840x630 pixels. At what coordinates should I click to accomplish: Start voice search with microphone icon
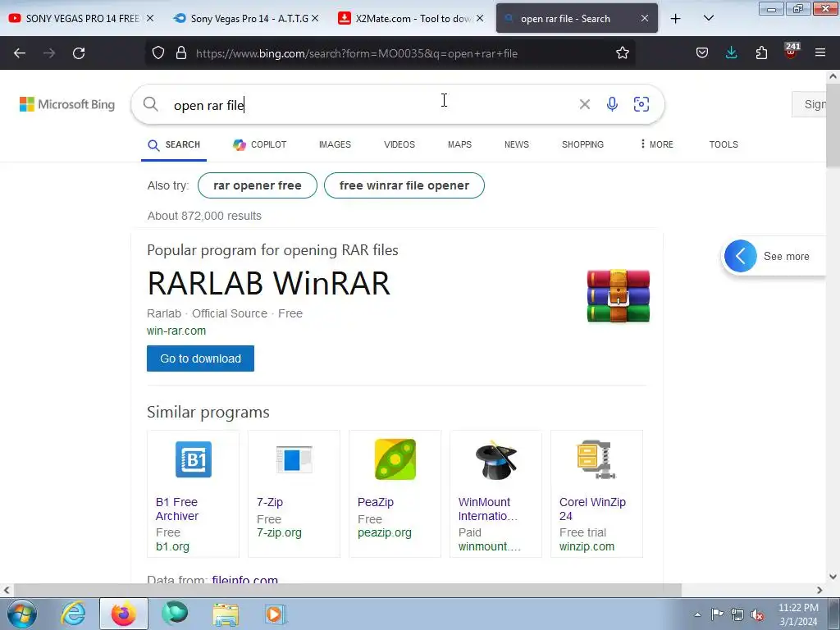coord(612,104)
